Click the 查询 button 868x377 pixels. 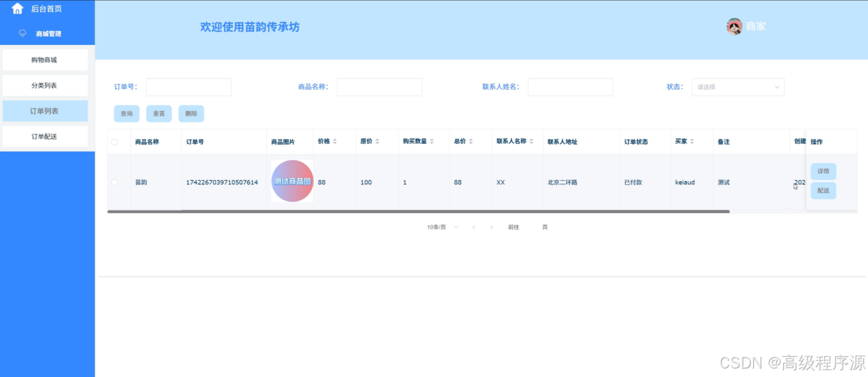(126, 113)
